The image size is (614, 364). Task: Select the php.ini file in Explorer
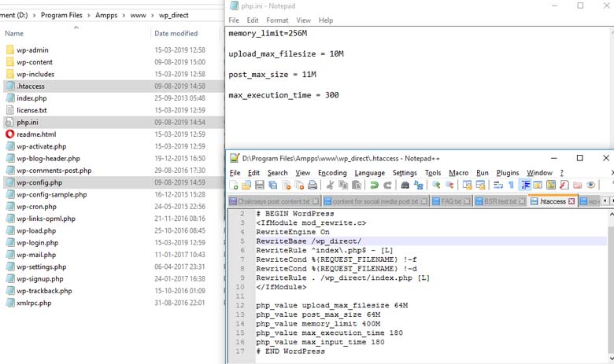click(x=28, y=123)
